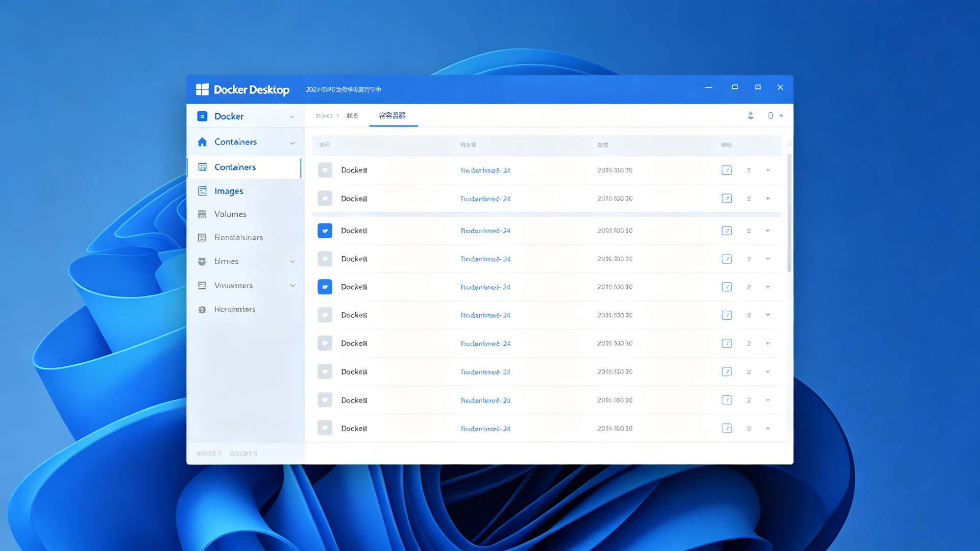Uncheck the fifth row's blue checkbox
Viewport: 980px width, 551px height.
325,287
